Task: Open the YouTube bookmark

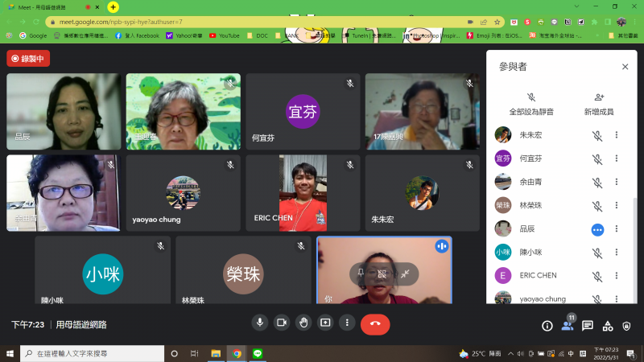Action: coord(225,35)
